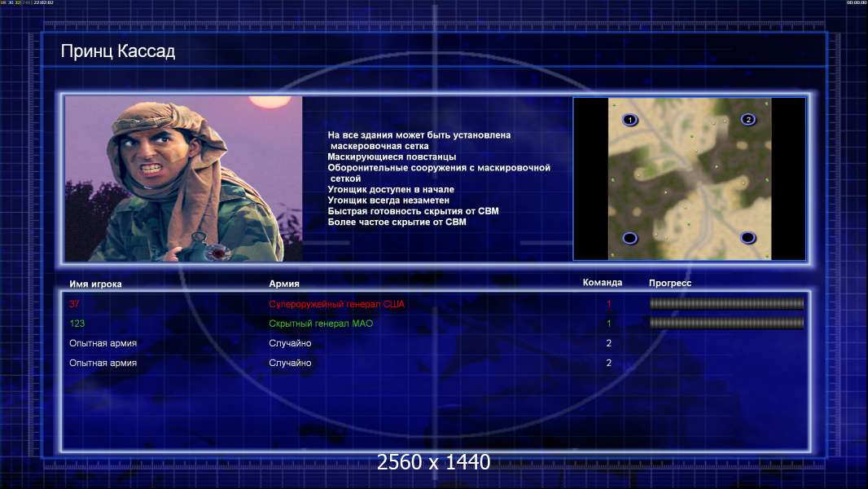This screenshot has width=868, height=489.
Task: Click 'Оборонительные сооружения с маскировочной' line
Action: [x=439, y=168]
